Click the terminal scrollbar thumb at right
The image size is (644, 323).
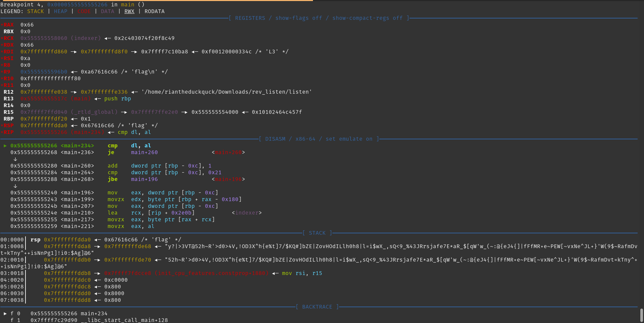(641, 315)
